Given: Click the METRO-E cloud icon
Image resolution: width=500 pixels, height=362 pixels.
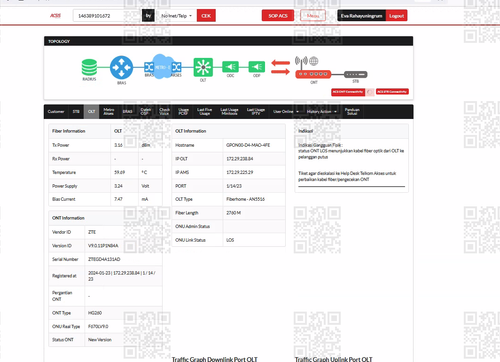Looking at the screenshot, I should click(x=162, y=67).
